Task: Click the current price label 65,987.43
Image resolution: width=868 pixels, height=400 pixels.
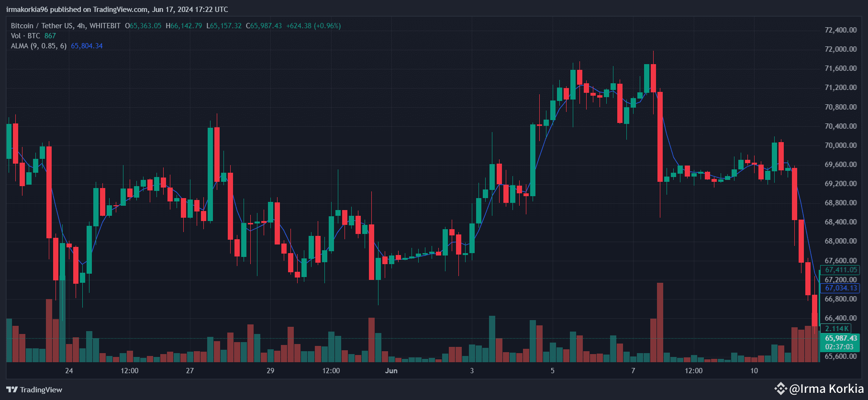Action: 841,338
